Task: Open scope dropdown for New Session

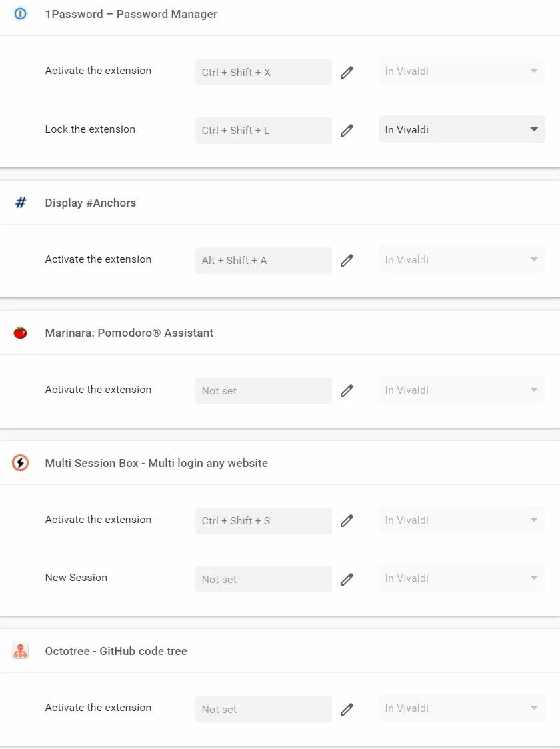Action: 461,578
